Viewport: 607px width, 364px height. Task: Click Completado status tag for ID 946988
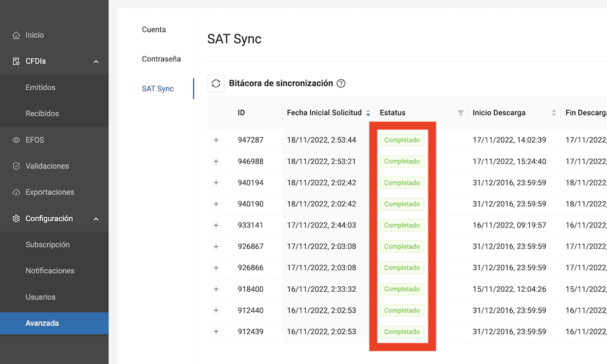pos(402,161)
